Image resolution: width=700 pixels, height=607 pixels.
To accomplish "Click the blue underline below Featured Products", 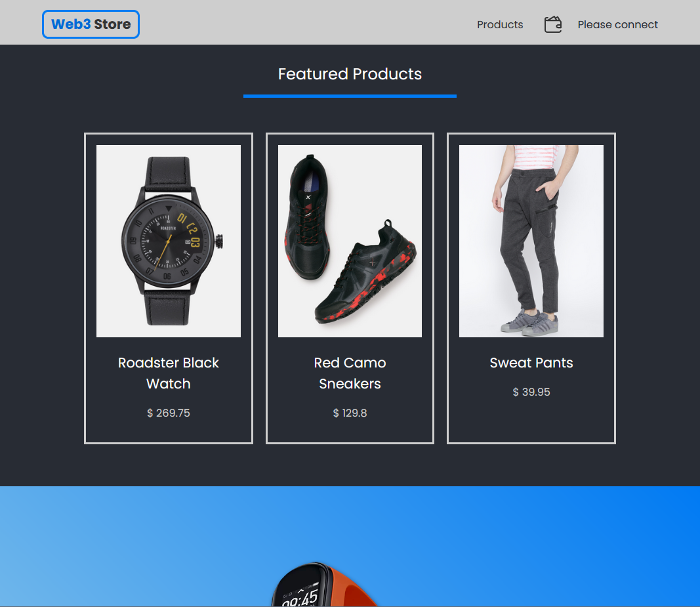I will 350,96.
